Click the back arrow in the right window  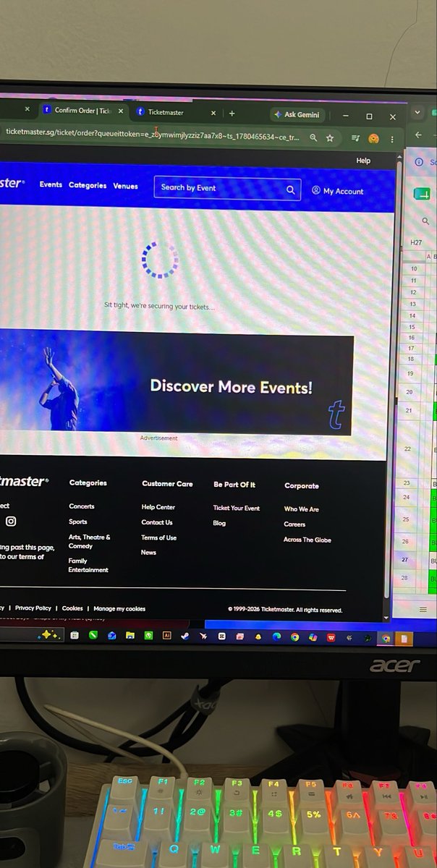(419, 135)
